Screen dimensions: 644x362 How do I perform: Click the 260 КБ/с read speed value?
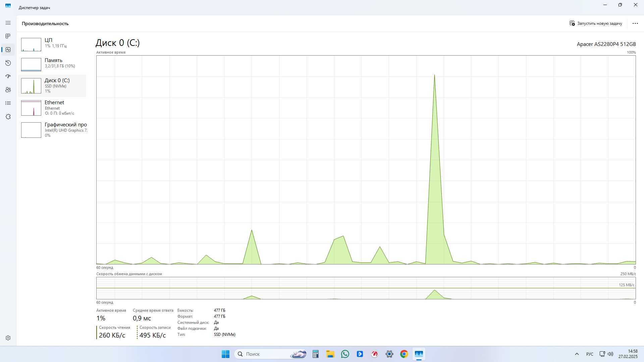coord(112,335)
